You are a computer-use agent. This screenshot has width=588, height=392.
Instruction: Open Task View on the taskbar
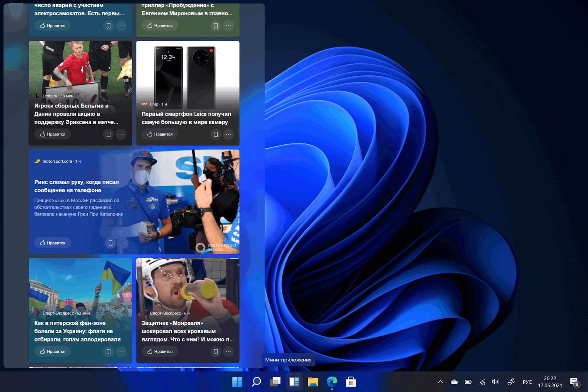pos(275,382)
